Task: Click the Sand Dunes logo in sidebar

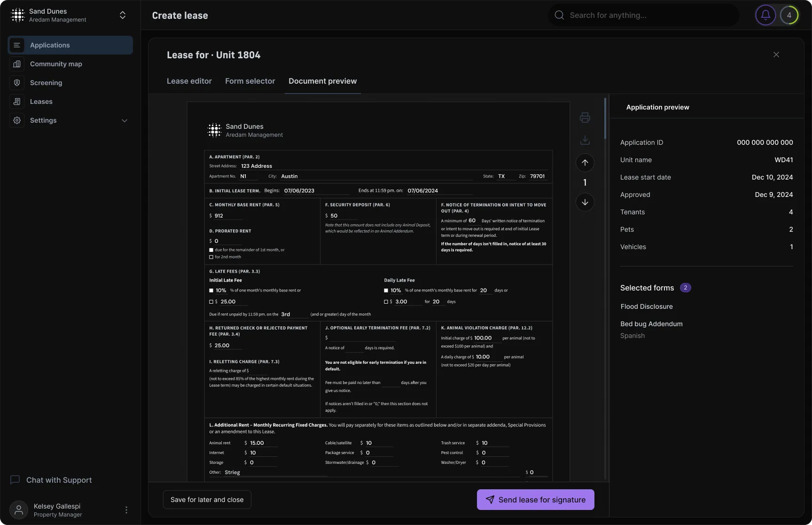Action: pyautogui.click(x=18, y=15)
